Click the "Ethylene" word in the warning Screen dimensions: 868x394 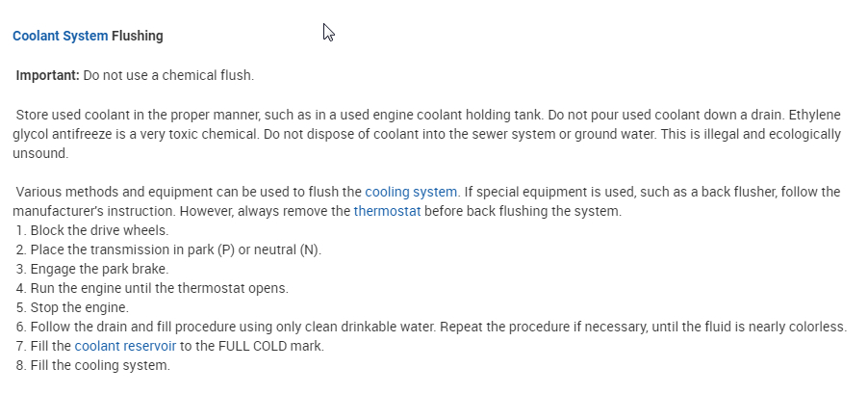pos(815,114)
